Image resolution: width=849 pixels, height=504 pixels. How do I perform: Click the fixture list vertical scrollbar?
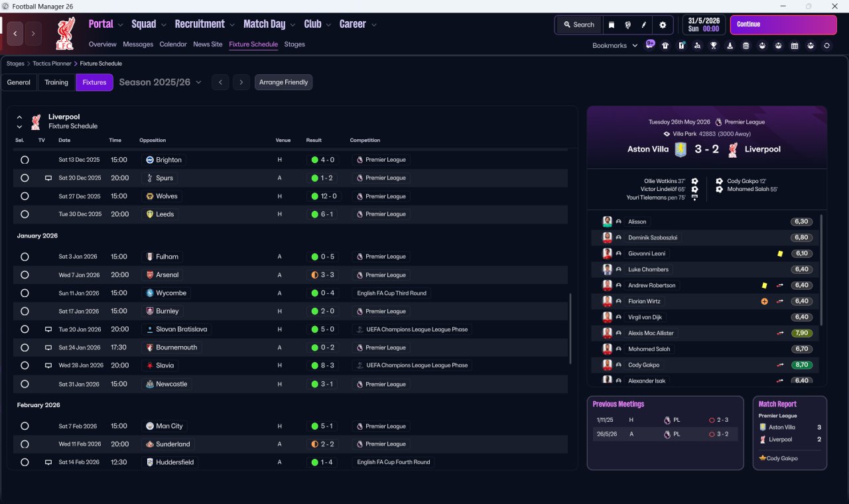[570, 328]
